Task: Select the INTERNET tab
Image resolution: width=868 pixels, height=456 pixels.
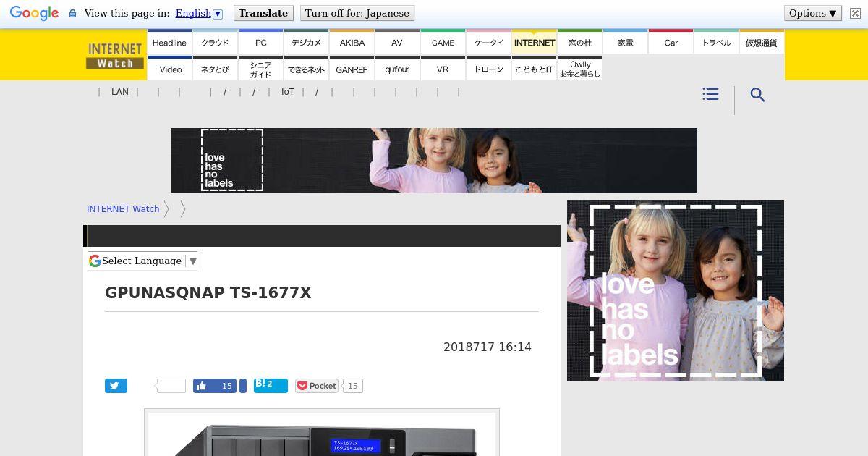Action: pyautogui.click(x=534, y=43)
